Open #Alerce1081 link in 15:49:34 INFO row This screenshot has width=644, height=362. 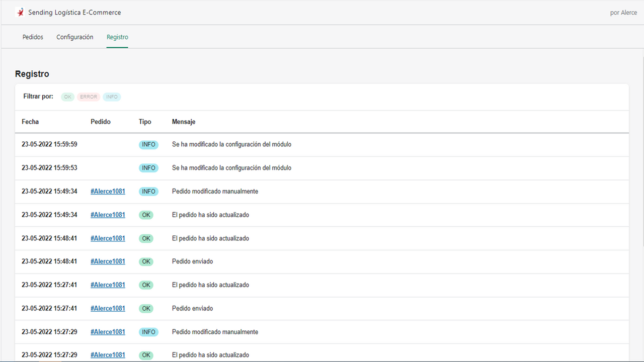coord(108,192)
